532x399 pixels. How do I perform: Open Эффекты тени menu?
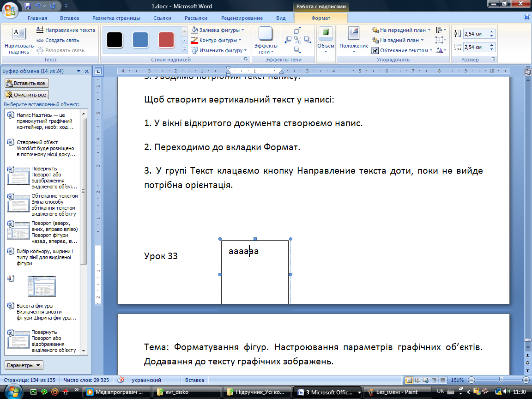(266, 40)
